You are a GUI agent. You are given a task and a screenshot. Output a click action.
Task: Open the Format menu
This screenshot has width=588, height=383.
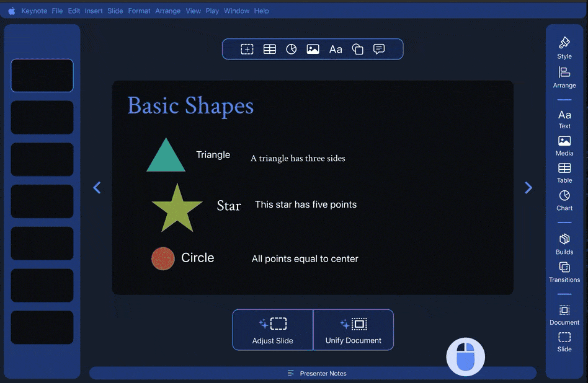pos(139,11)
